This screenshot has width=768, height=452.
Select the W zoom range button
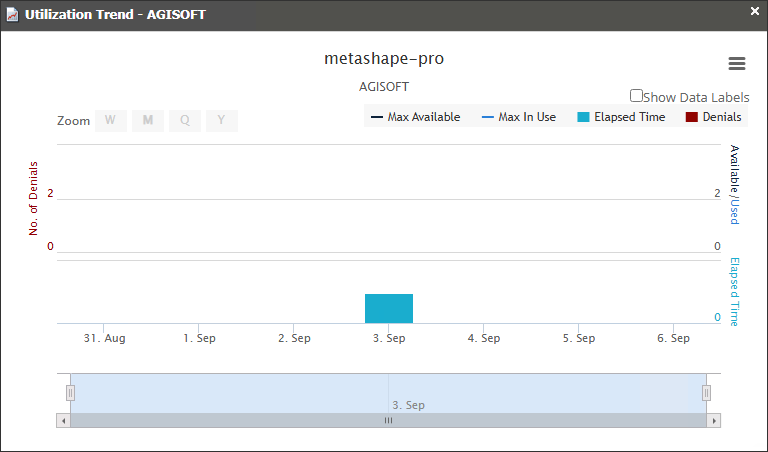pos(110,121)
